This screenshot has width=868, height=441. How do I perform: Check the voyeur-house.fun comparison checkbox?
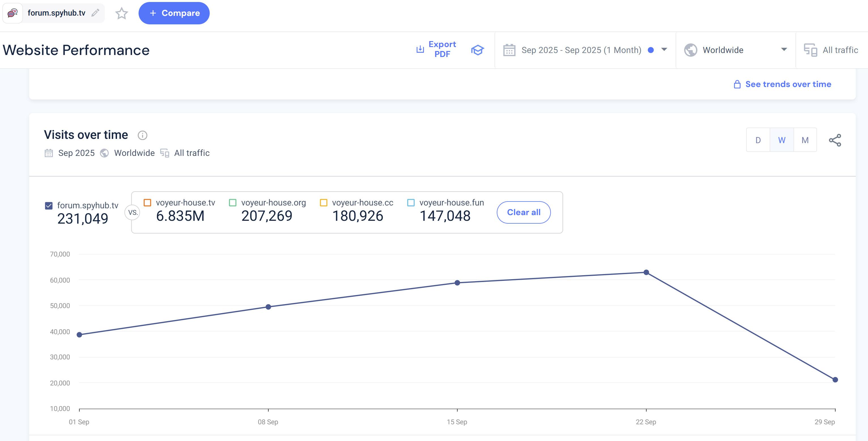click(411, 202)
